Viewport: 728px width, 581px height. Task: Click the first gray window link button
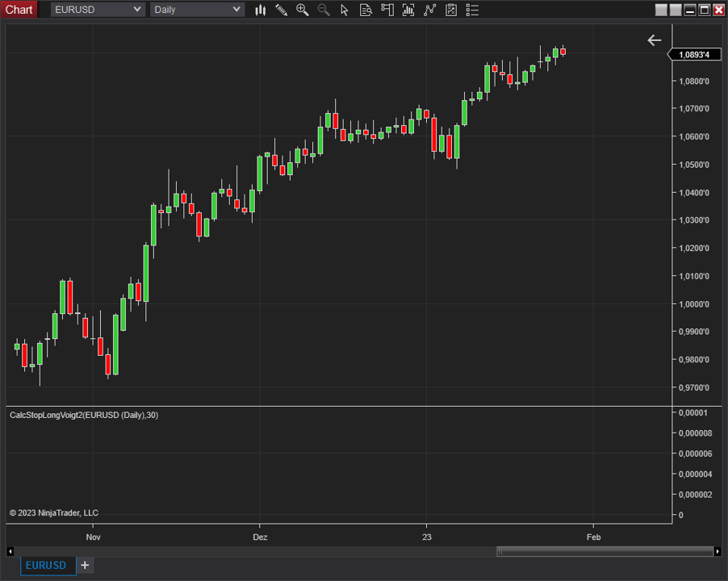[x=661, y=10]
